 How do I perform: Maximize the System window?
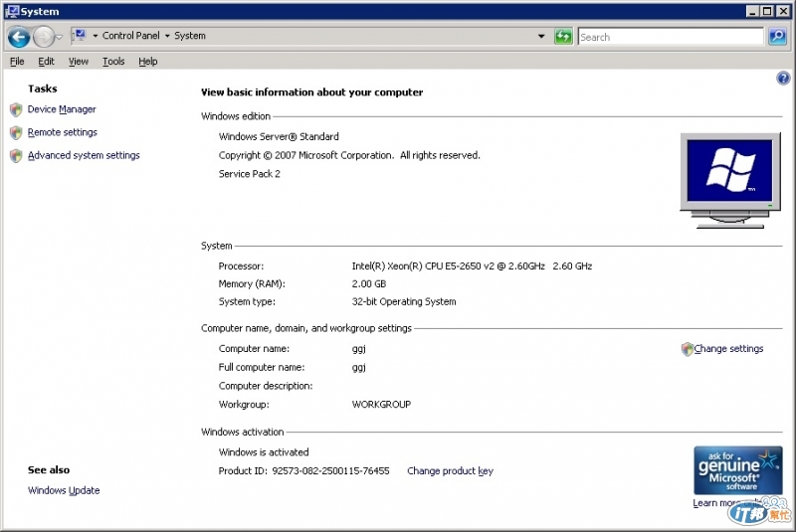pyautogui.click(x=767, y=11)
